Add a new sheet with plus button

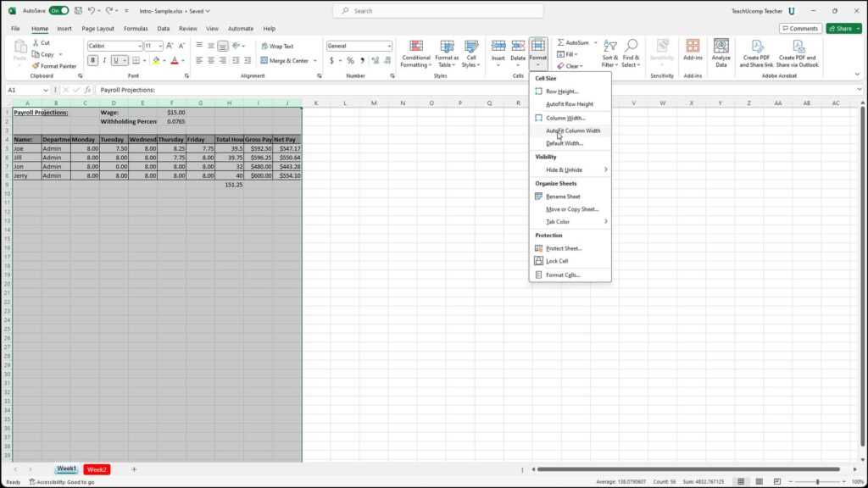(x=134, y=469)
